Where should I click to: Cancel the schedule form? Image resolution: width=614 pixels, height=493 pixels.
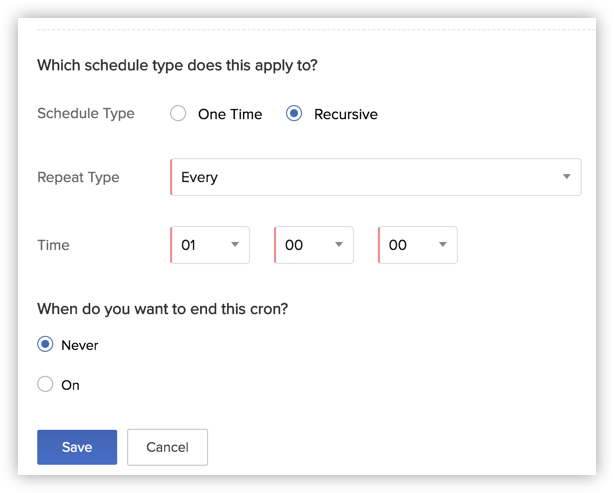(167, 447)
